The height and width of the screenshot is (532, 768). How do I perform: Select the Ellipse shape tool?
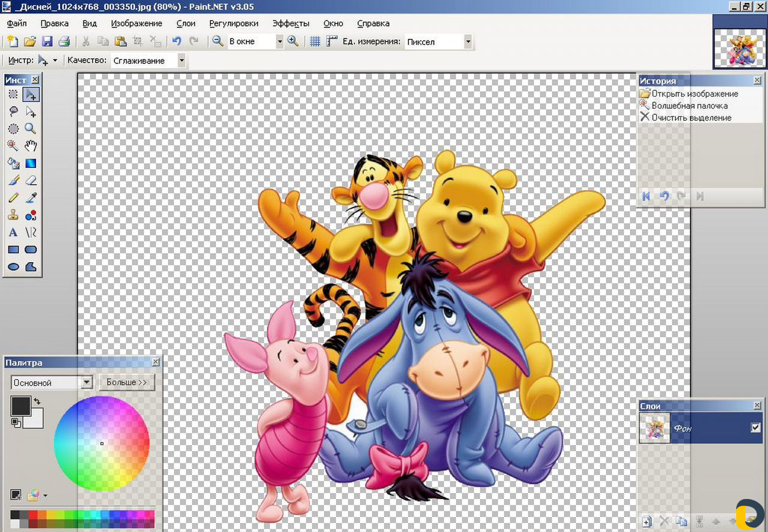[13, 267]
